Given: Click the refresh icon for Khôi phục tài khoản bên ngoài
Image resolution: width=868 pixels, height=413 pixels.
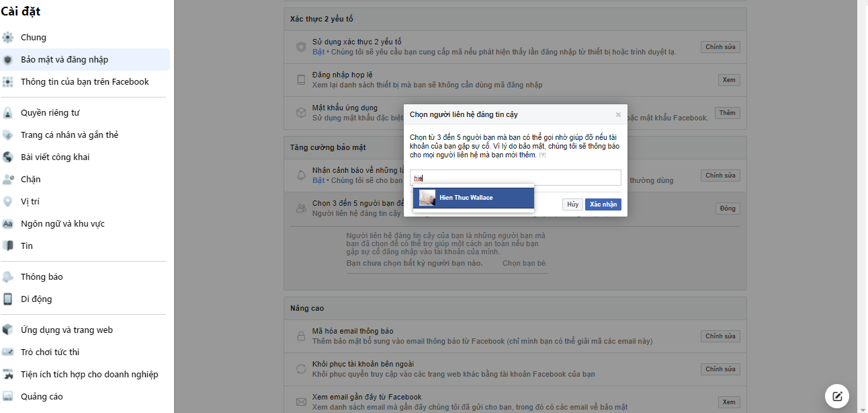Looking at the screenshot, I should pos(302,369).
